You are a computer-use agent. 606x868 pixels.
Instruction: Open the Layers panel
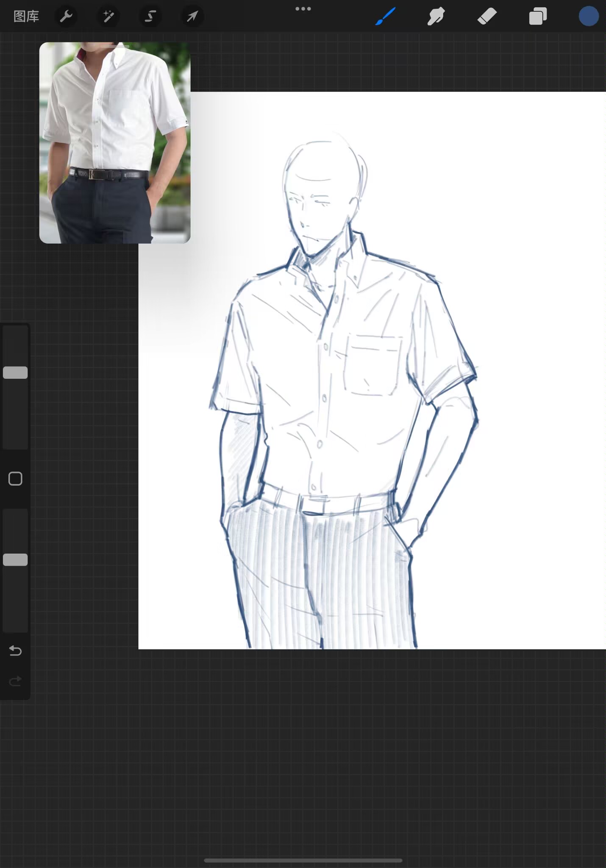click(538, 17)
